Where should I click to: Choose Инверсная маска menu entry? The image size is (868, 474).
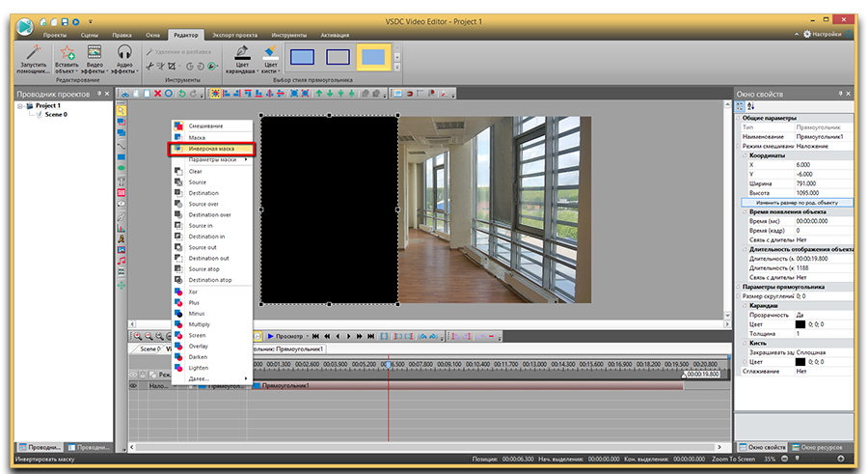tap(211, 149)
